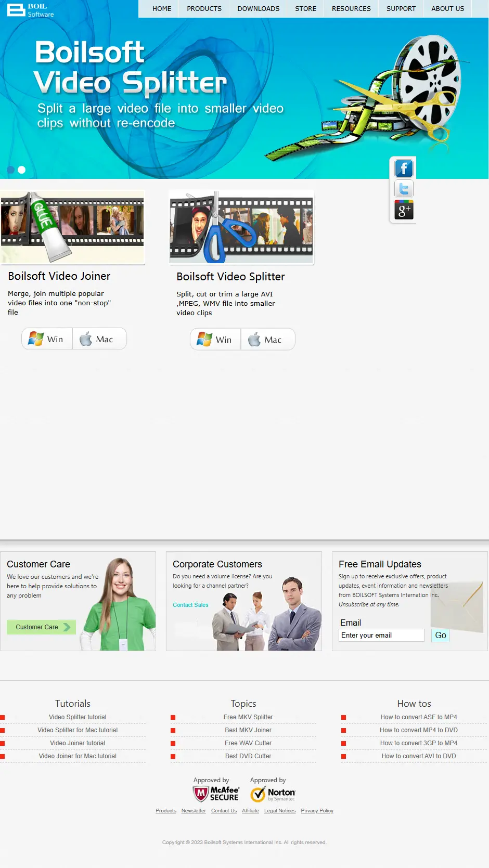Open the footer Newsletter link
This screenshot has height=868, width=489.
[194, 811]
